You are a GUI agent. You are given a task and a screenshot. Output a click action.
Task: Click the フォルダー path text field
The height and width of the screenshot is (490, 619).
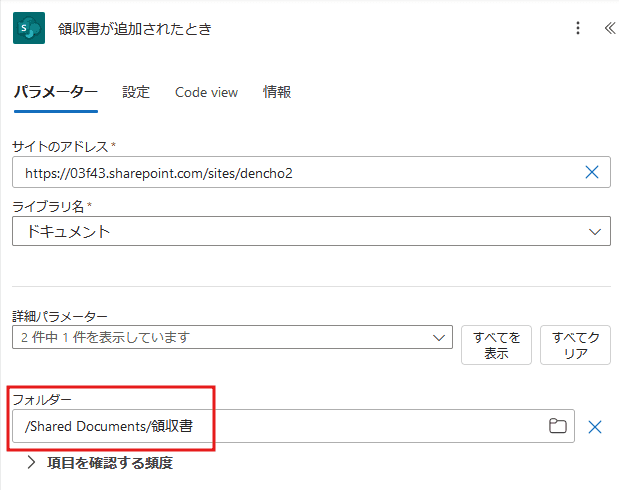(280, 427)
